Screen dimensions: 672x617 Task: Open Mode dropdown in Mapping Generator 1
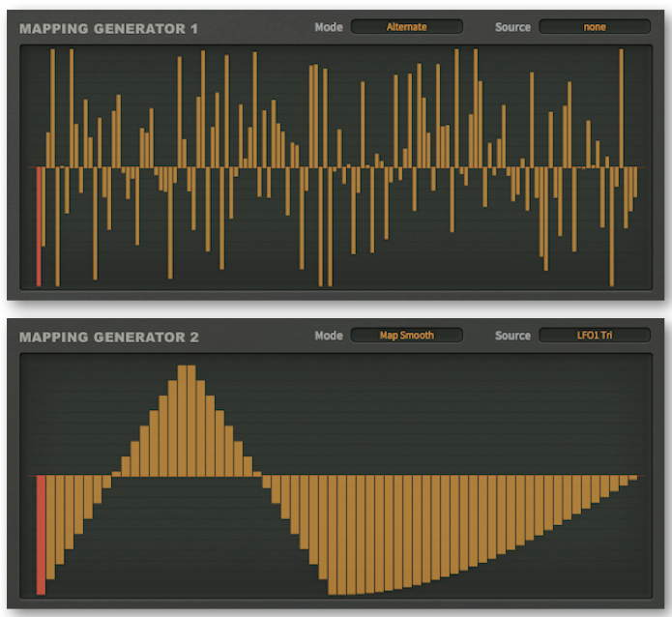pyautogui.click(x=406, y=26)
